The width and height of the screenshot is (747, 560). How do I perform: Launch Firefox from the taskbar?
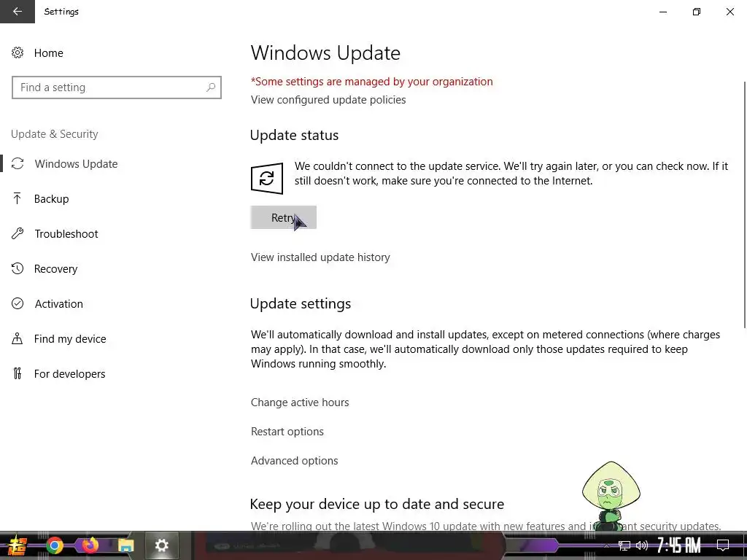coord(90,545)
